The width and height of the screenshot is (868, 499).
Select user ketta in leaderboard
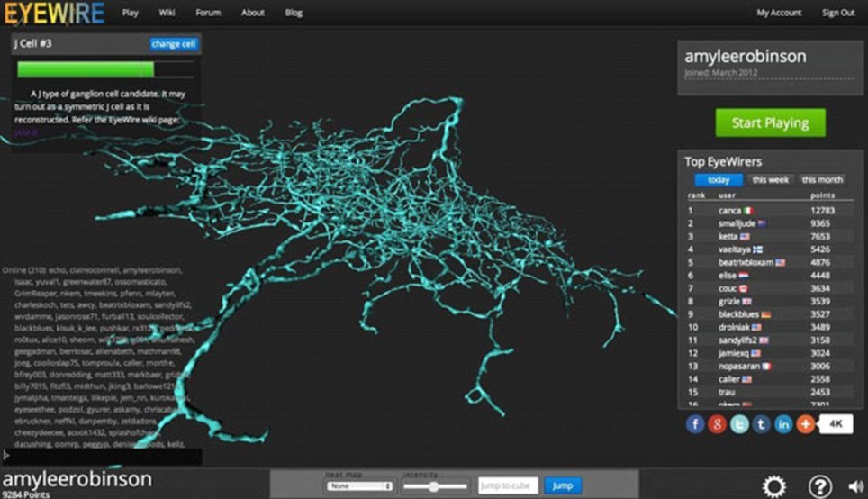coord(728,237)
